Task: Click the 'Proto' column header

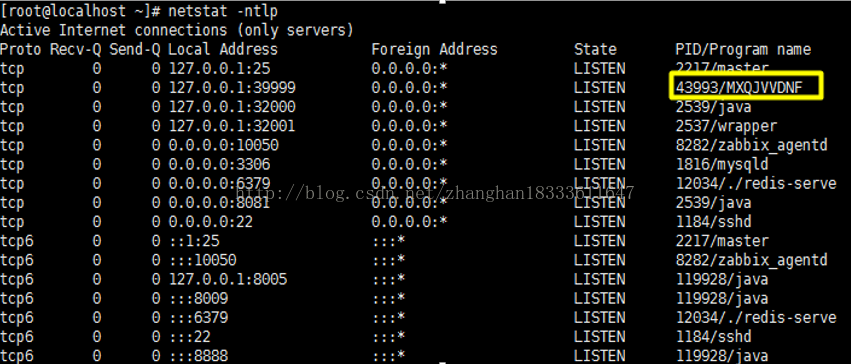Action: point(21,49)
